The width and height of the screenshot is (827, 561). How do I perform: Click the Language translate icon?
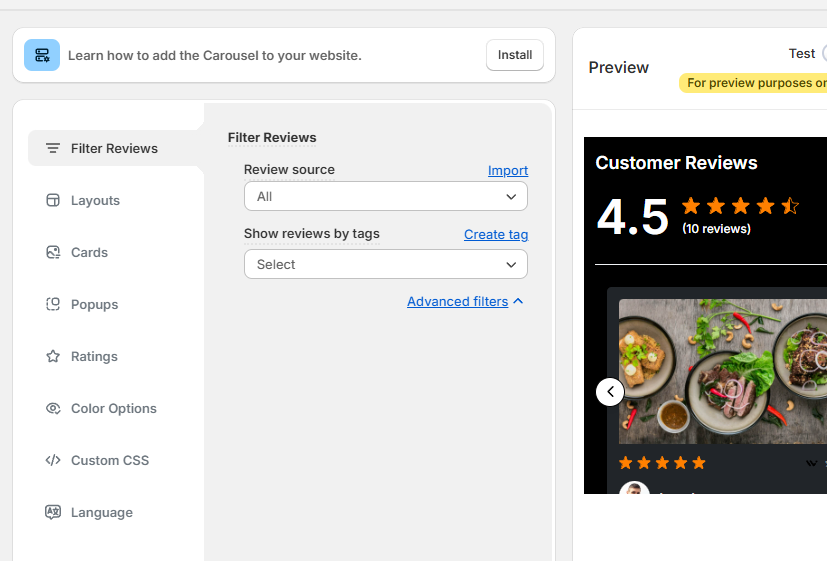[53, 512]
